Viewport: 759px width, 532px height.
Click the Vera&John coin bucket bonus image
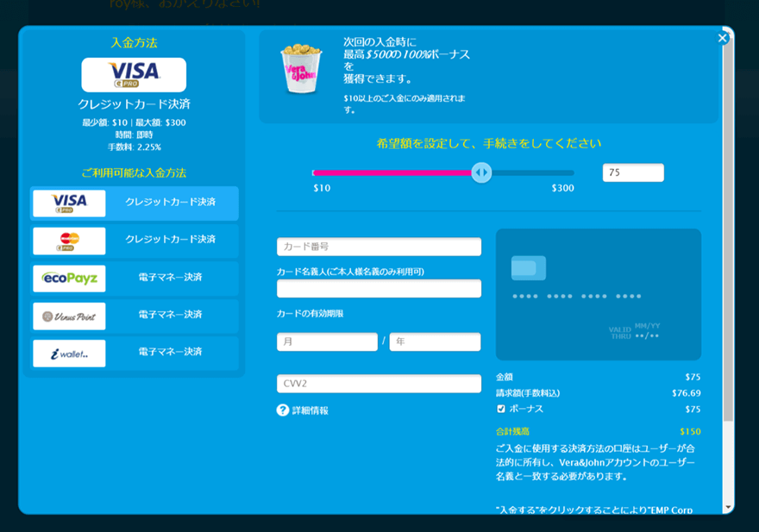click(301, 68)
